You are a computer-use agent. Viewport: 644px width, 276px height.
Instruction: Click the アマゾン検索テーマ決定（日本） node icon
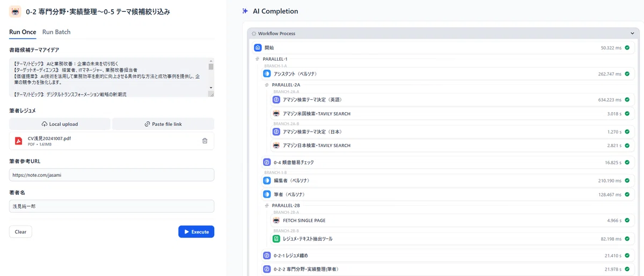(276, 132)
